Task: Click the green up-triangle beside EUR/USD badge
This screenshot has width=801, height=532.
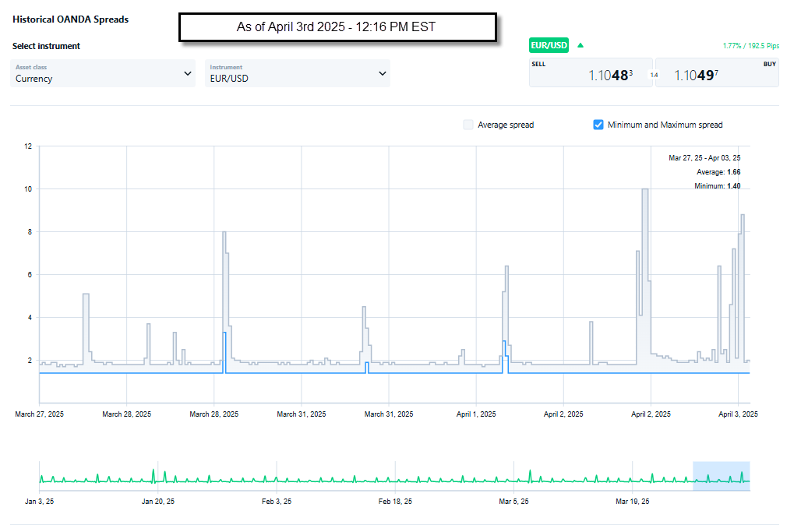Action: point(580,45)
